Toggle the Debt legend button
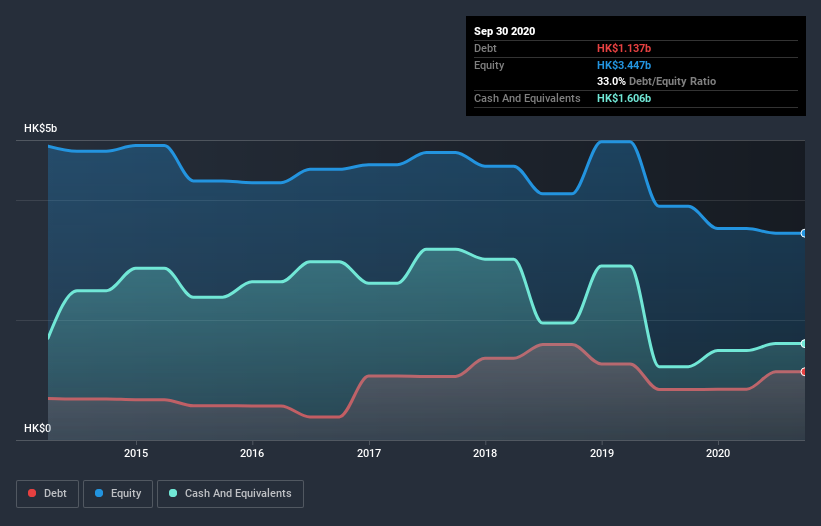 click(x=48, y=494)
